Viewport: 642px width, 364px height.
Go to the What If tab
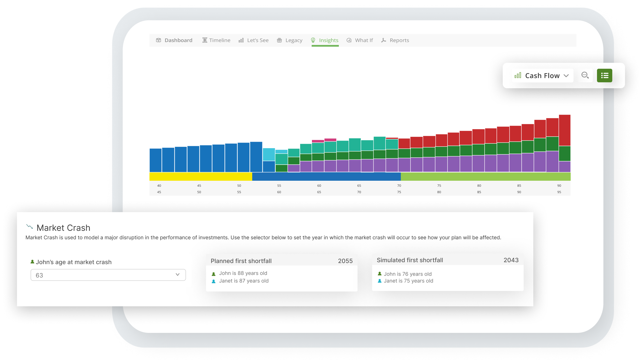pos(364,40)
